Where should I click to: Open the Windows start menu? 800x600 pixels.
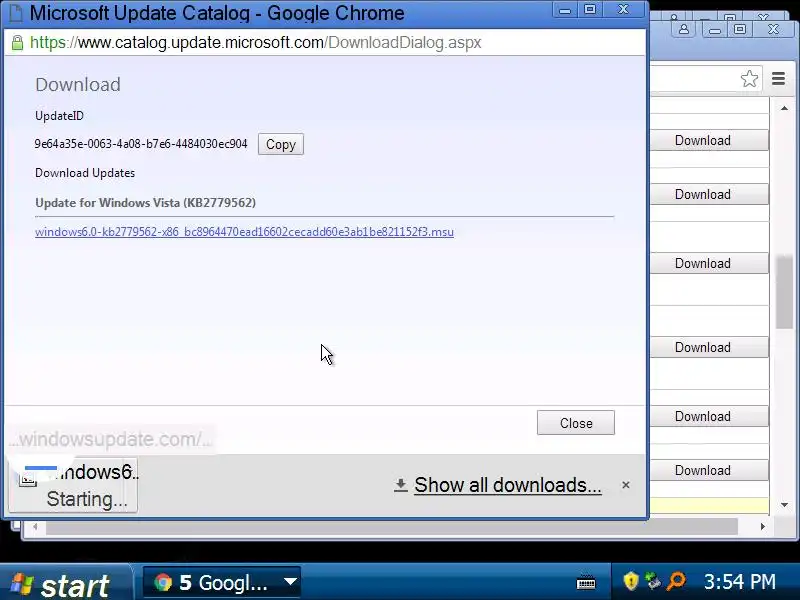65,583
